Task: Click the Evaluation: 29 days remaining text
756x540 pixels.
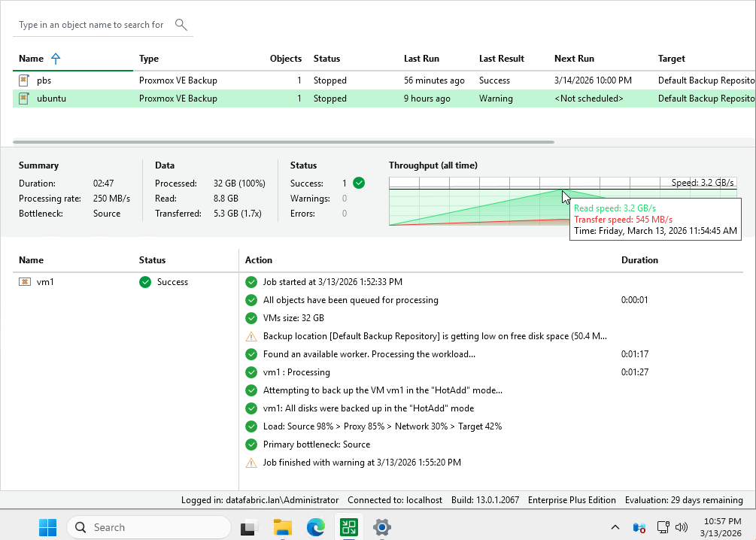Action: click(x=684, y=500)
